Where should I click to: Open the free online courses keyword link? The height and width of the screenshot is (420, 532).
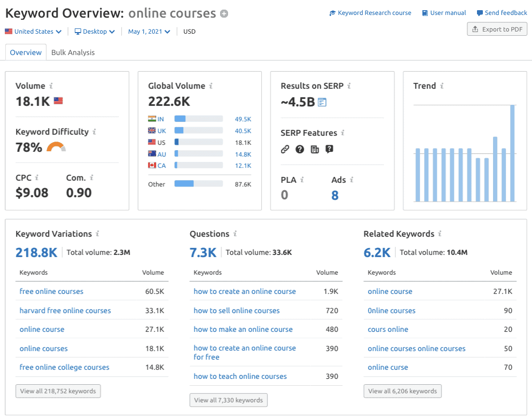[x=51, y=291]
